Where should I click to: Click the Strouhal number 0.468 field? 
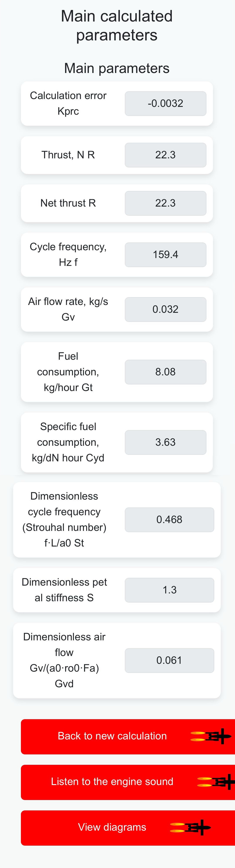tap(169, 520)
